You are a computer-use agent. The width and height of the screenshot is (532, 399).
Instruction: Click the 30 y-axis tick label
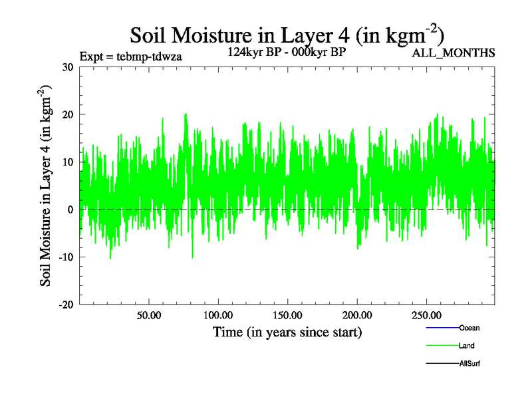click(x=67, y=66)
